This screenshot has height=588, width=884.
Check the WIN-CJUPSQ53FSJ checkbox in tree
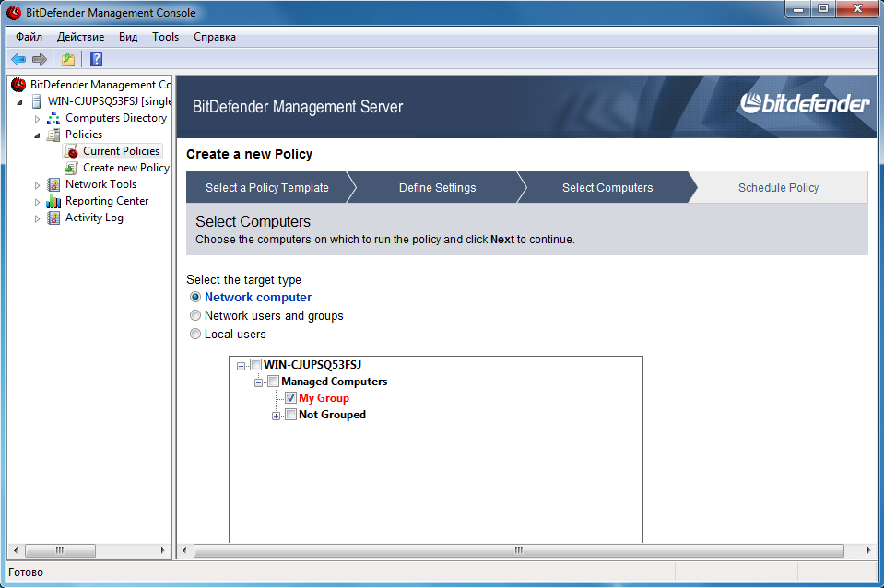[x=255, y=365]
